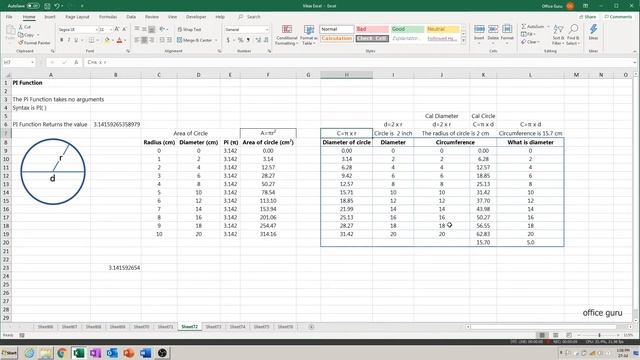Select the Format Painter tool
This screenshot has height=360, width=640.
34,42
